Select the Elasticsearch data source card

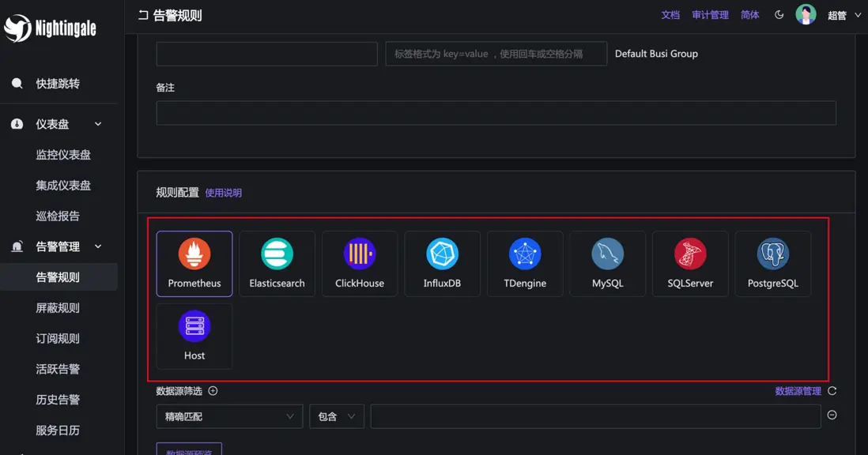click(277, 264)
